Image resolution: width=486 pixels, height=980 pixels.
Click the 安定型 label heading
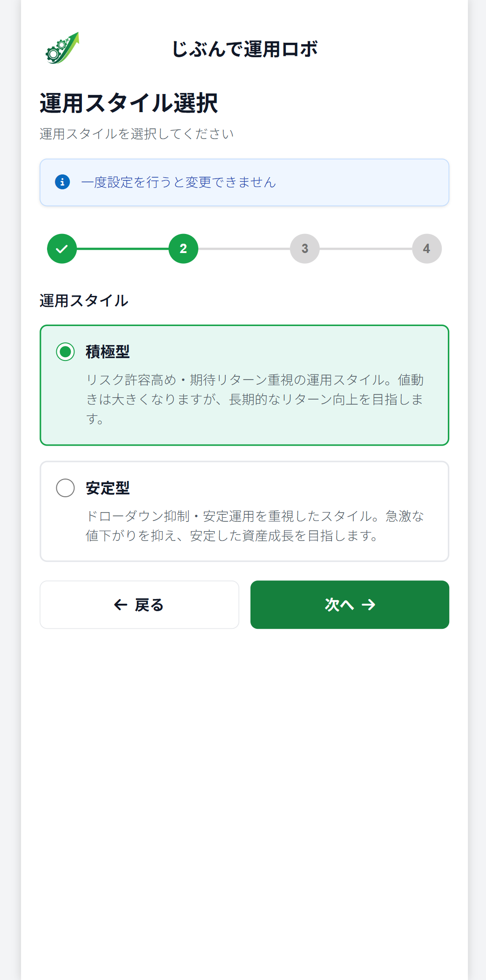[108, 488]
